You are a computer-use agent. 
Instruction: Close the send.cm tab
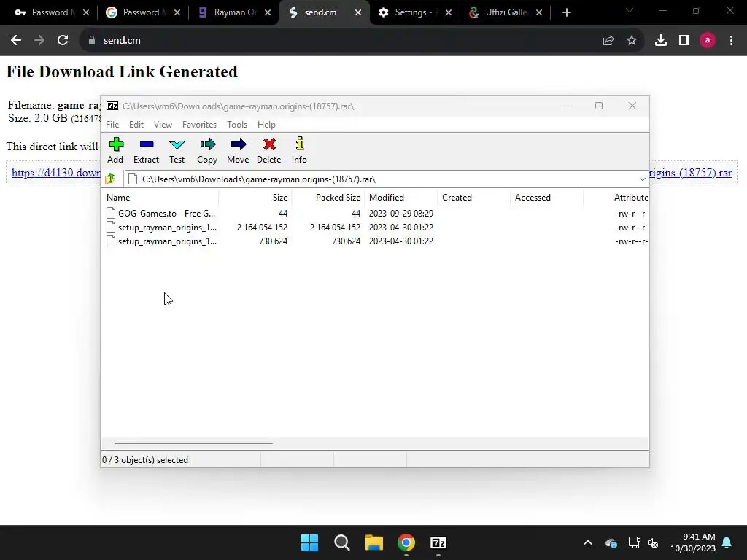click(x=358, y=12)
